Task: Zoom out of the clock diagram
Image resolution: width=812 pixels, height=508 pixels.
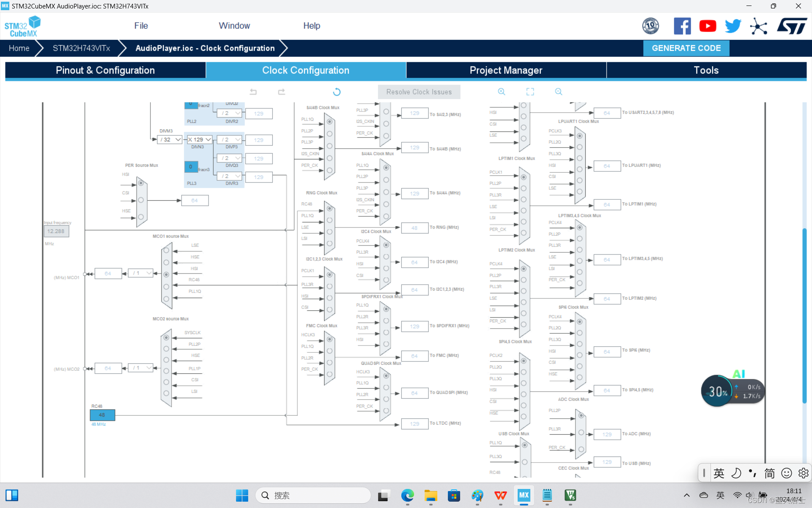Action: click(559, 92)
